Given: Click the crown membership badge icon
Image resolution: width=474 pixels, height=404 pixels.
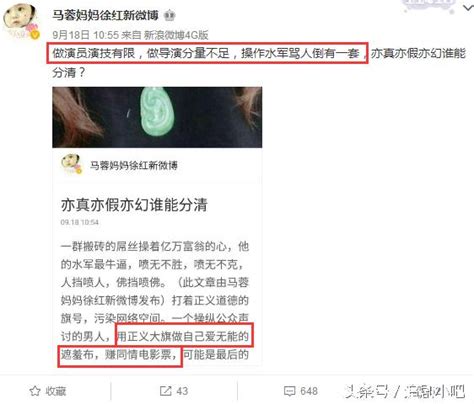Looking at the screenshot, I should point(169,15).
